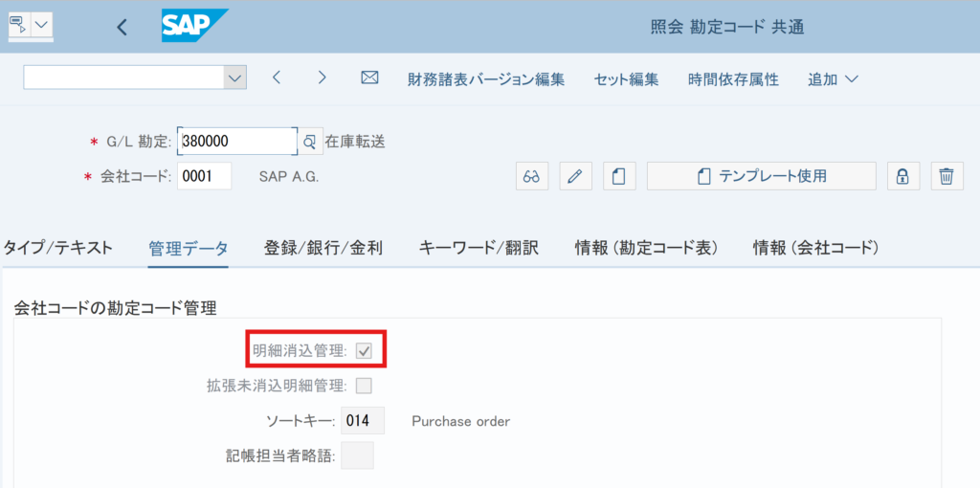Go to previous entry with left chevron
The width and height of the screenshot is (980, 488).
(x=277, y=78)
